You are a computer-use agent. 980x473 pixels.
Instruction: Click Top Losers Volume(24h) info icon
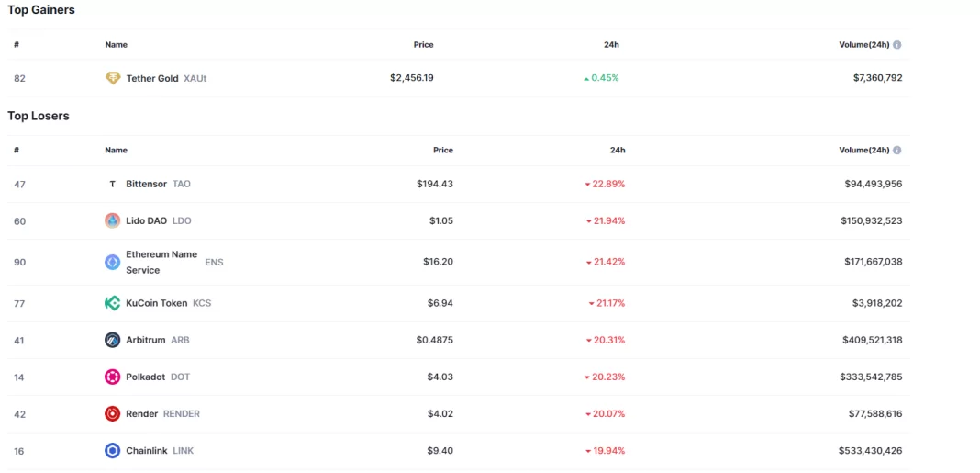point(897,151)
